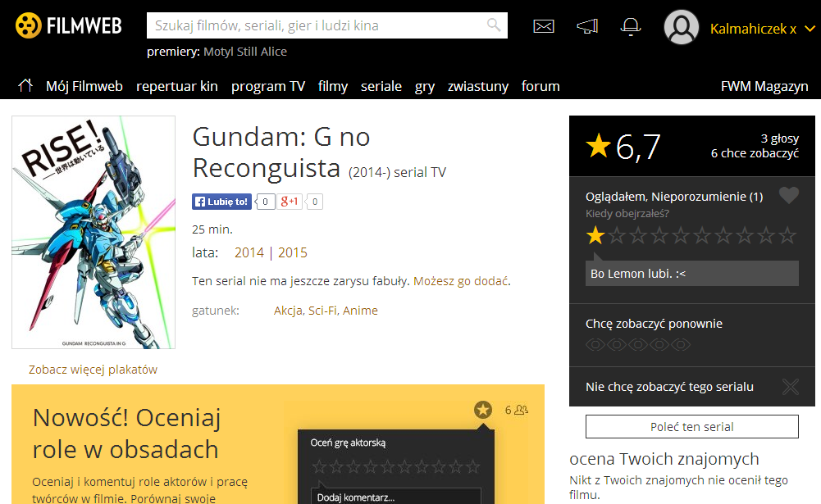Open the 'zwiastuny' menu
This screenshot has width=821, height=504.
pos(478,86)
